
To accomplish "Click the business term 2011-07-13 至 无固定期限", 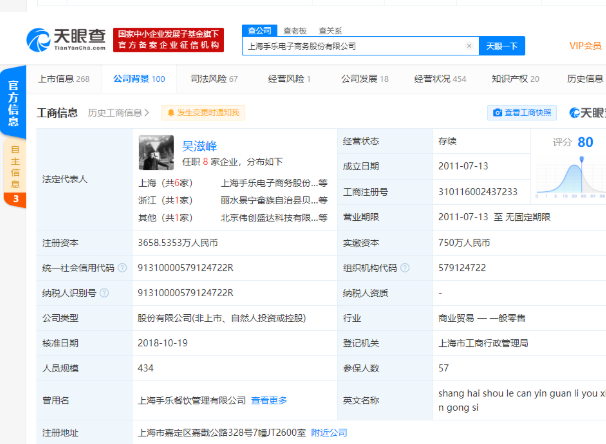I will pyautogui.click(x=494, y=217).
